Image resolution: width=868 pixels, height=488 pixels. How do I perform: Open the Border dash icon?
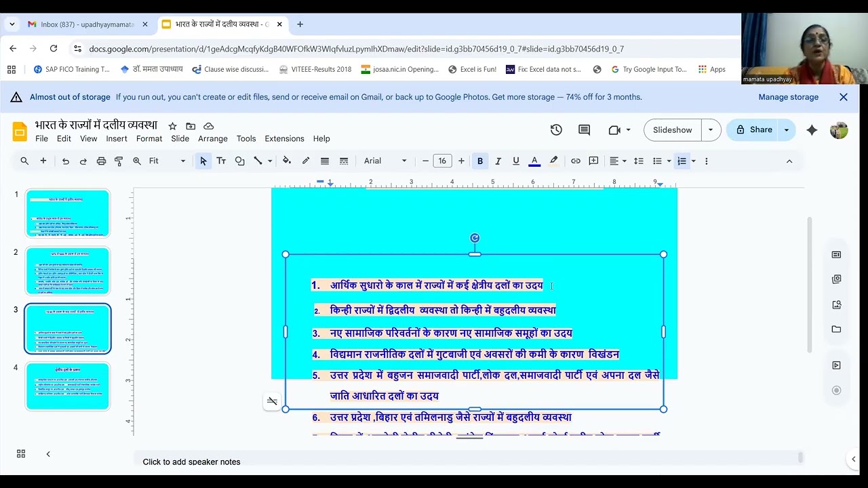344,161
